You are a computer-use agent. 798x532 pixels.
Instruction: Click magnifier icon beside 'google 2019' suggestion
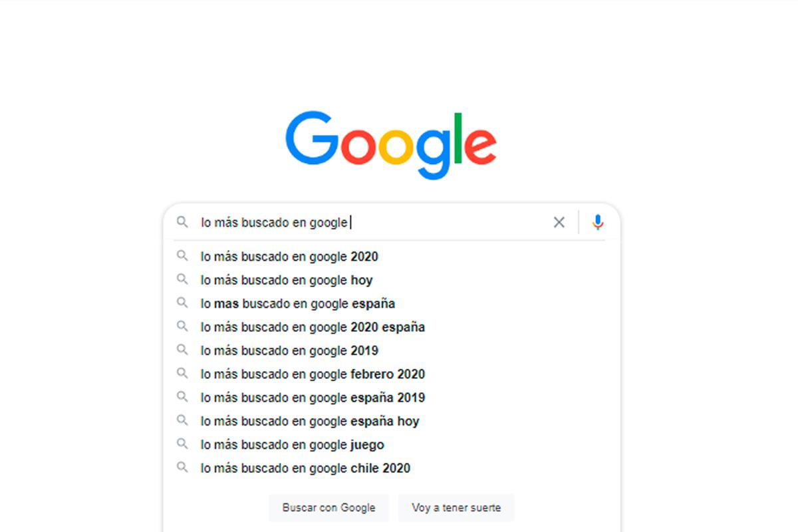click(182, 350)
